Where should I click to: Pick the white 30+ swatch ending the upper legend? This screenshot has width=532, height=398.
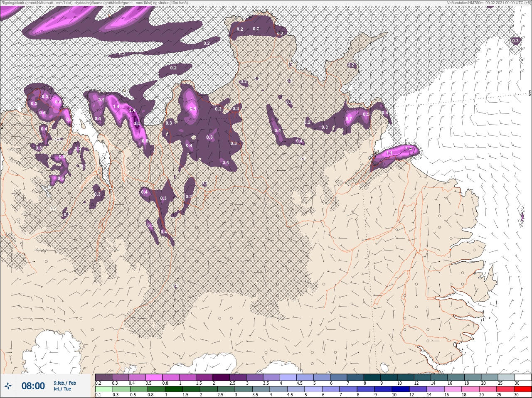[523, 377]
